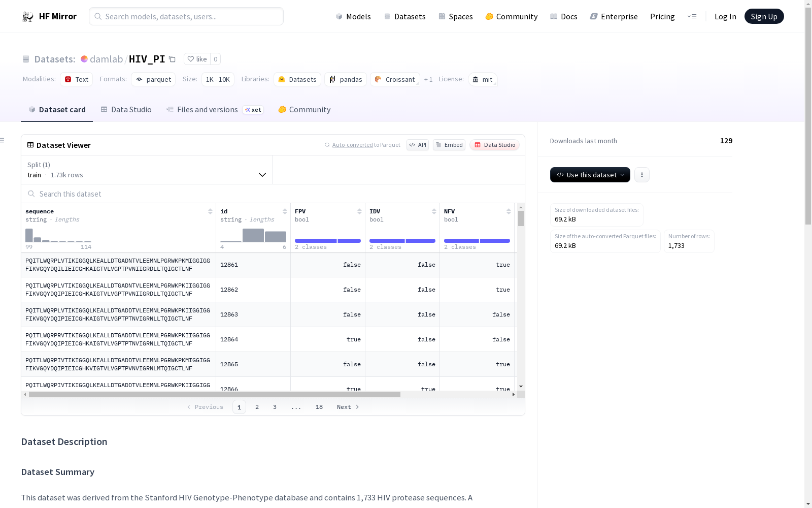The width and height of the screenshot is (812, 508).
Task: Select the Croissant library tag
Action: coord(395,79)
